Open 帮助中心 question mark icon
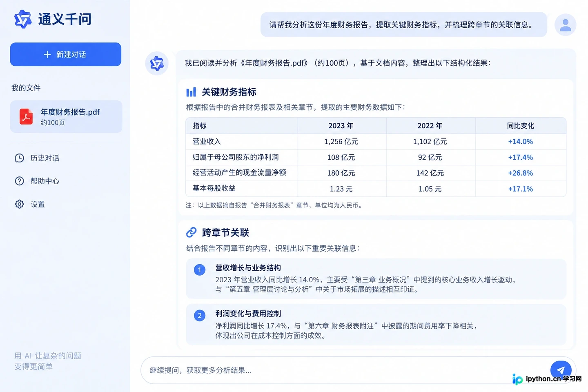This screenshot has width=588, height=392. 20,181
